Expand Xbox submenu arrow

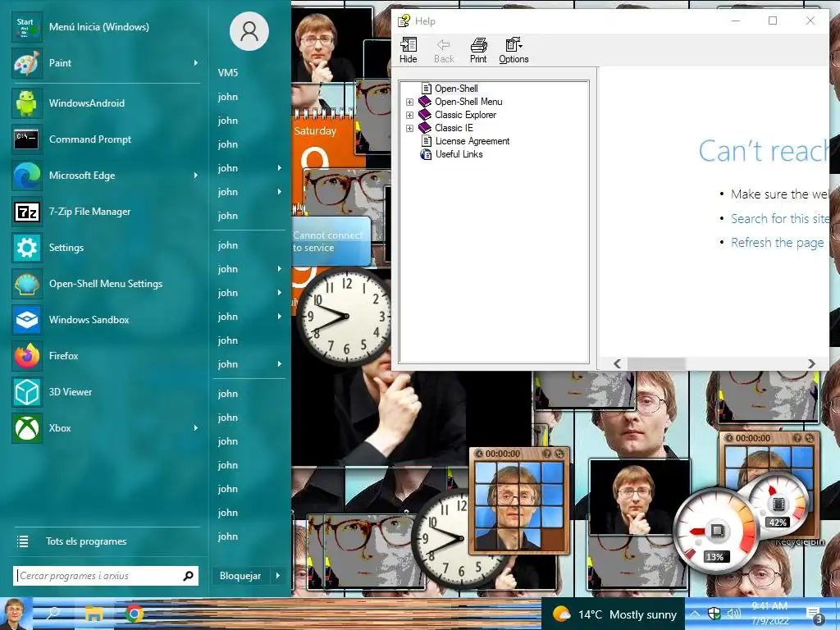[196, 428]
